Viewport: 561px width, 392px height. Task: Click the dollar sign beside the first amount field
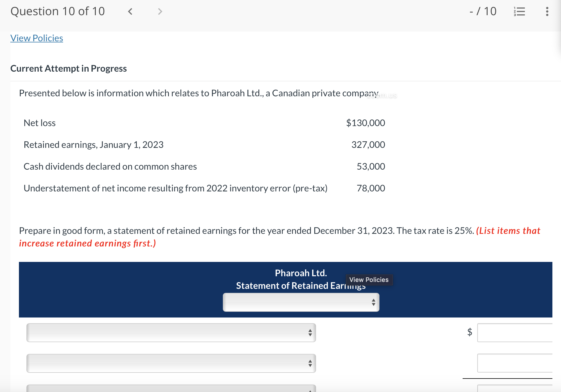coord(469,333)
